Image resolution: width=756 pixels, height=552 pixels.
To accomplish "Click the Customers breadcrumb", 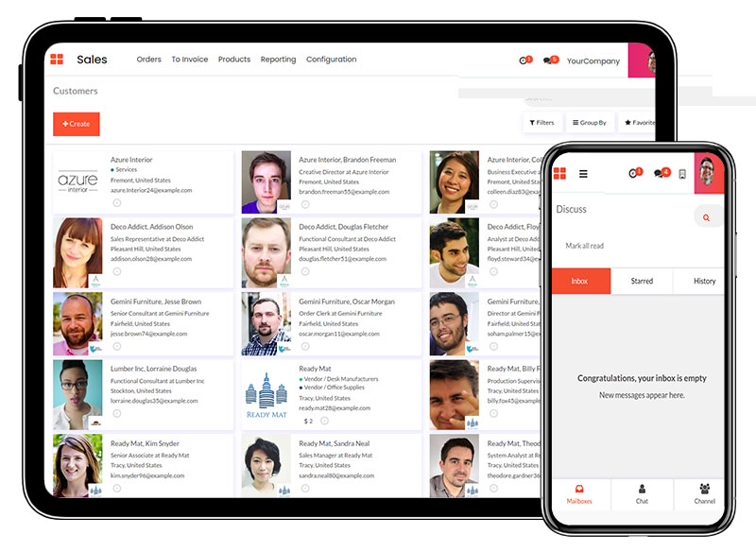I will [76, 91].
